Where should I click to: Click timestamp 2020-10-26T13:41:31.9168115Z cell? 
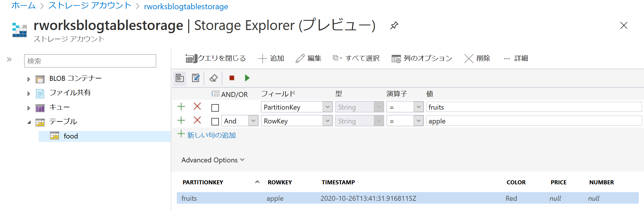point(368,198)
